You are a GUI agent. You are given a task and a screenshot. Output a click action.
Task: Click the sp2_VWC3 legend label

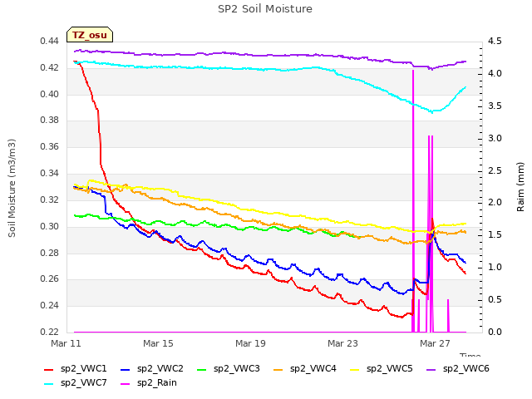click(x=236, y=369)
